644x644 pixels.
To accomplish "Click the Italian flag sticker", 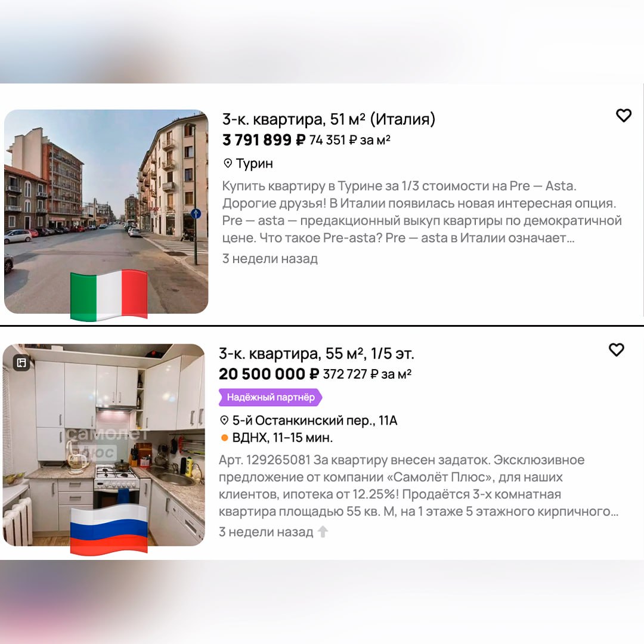I will pyautogui.click(x=109, y=295).
